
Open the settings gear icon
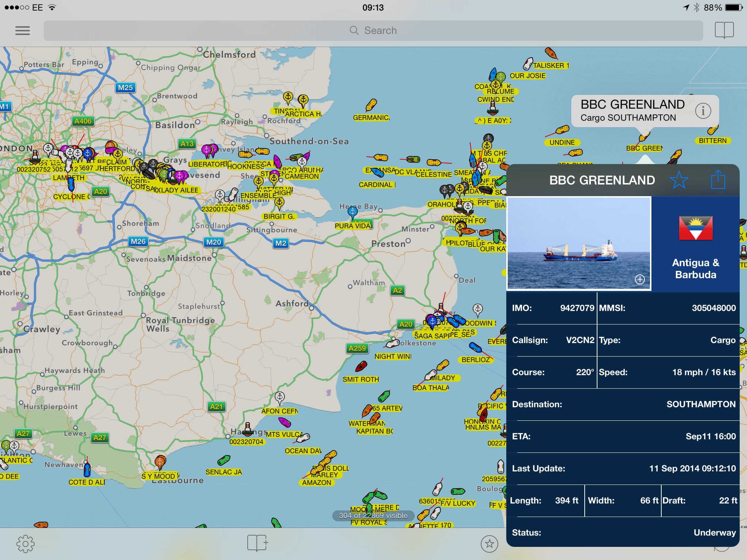(x=25, y=544)
